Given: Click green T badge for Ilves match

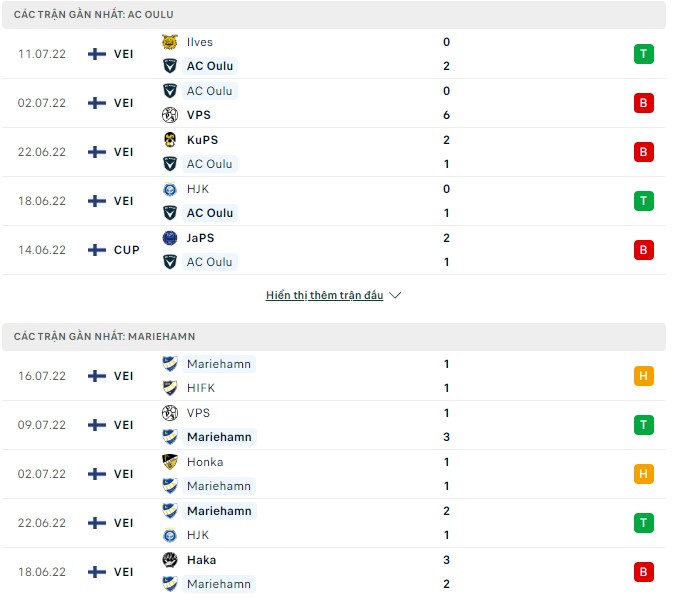Looking at the screenshot, I should click(643, 54).
